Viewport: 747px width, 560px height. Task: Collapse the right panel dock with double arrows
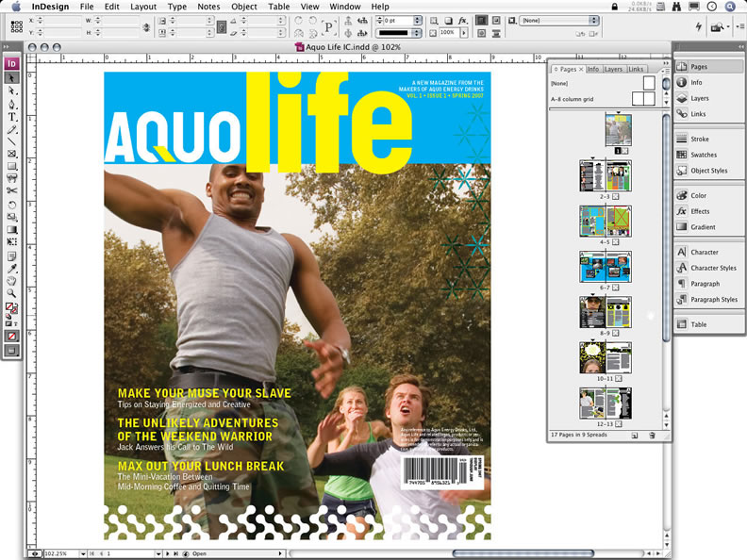[740, 47]
